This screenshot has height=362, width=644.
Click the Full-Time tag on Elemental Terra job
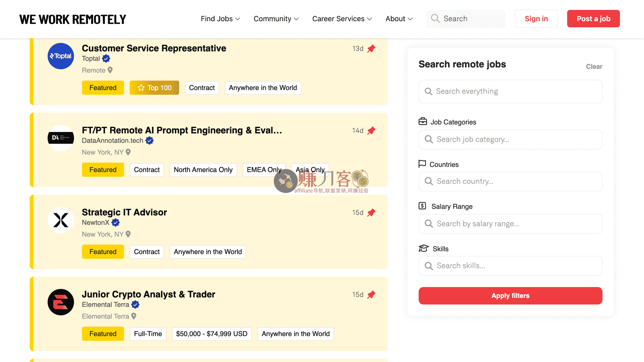148,334
